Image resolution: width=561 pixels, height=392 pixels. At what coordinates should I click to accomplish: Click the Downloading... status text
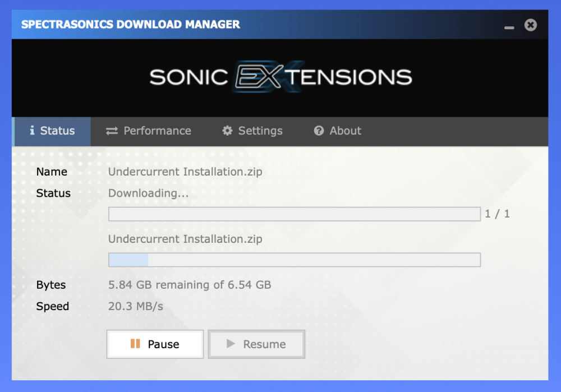[148, 193]
